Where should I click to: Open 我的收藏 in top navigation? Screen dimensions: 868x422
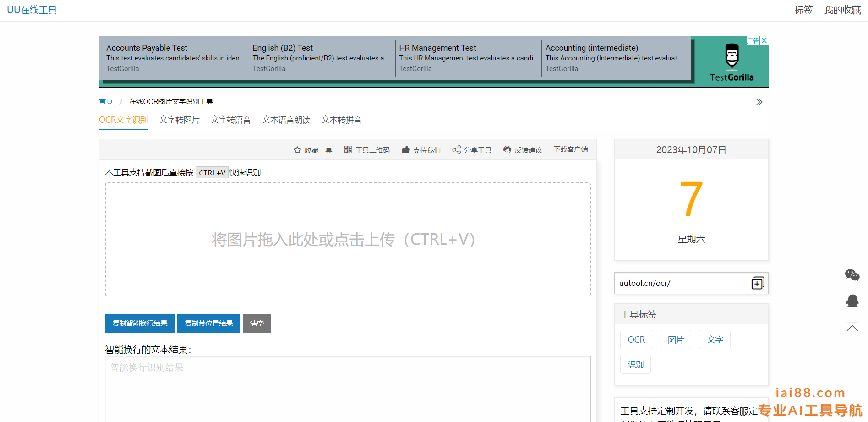click(x=842, y=10)
